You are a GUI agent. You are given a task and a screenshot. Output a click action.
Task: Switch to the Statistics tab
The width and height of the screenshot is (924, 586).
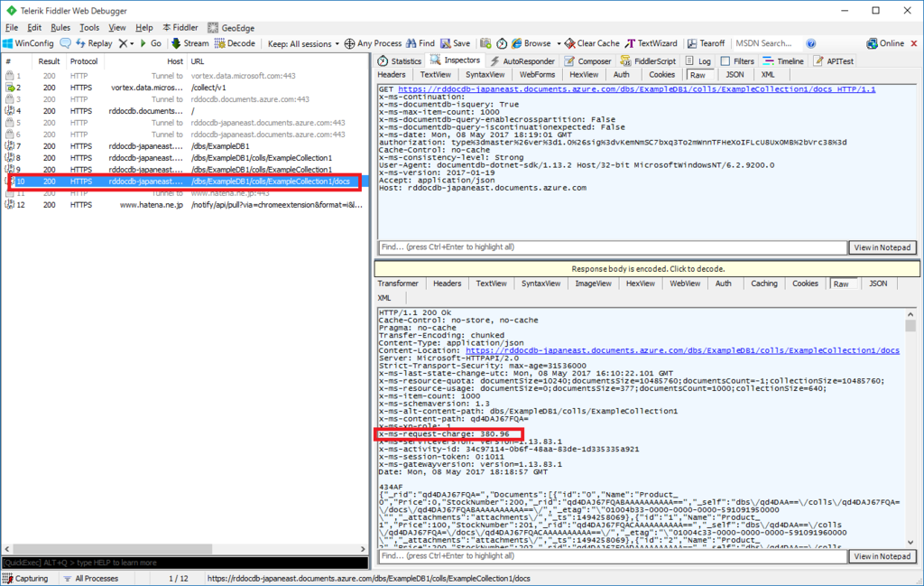pyautogui.click(x=400, y=61)
